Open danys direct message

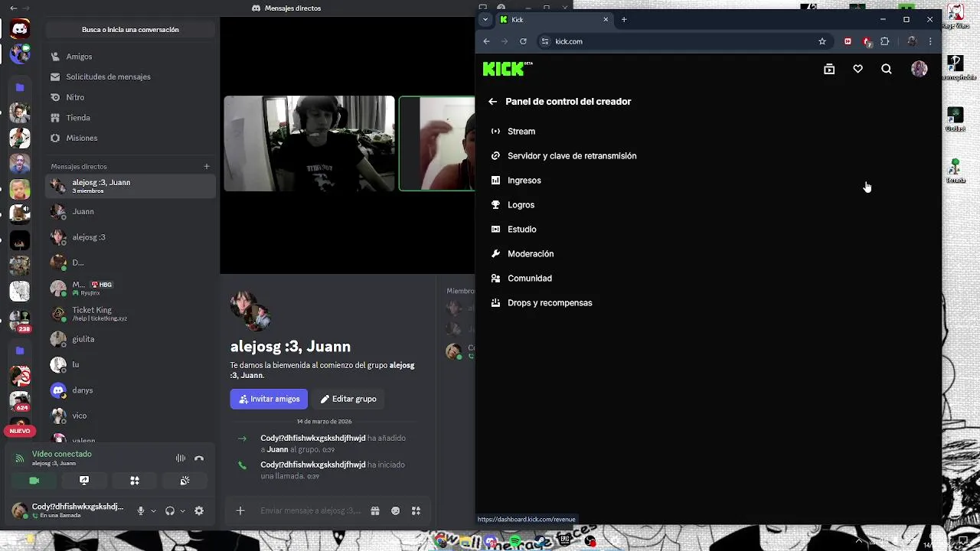click(130, 390)
